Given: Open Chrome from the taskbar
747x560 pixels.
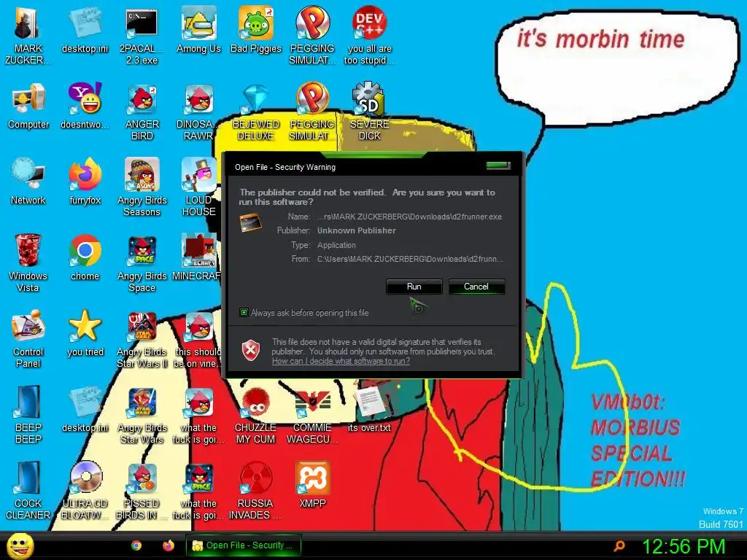Looking at the screenshot, I should [136, 545].
